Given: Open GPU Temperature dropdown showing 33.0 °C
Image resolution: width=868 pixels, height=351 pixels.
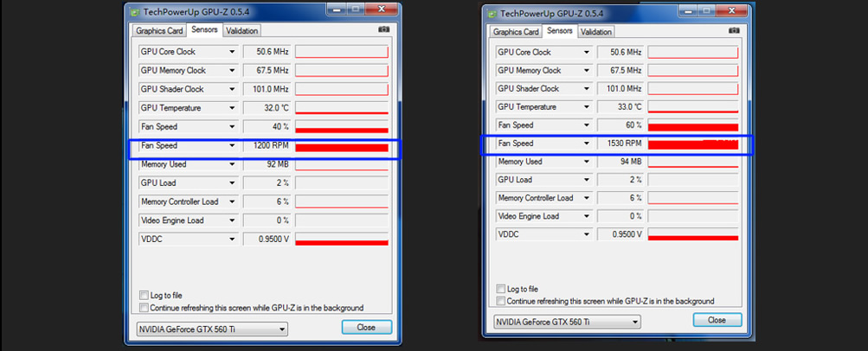Looking at the screenshot, I should (x=588, y=107).
